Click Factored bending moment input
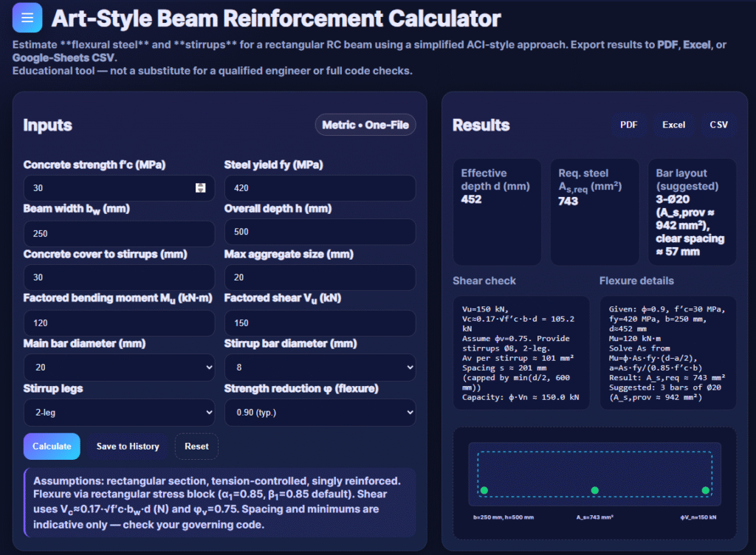This screenshot has height=555, width=756. [x=119, y=323]
